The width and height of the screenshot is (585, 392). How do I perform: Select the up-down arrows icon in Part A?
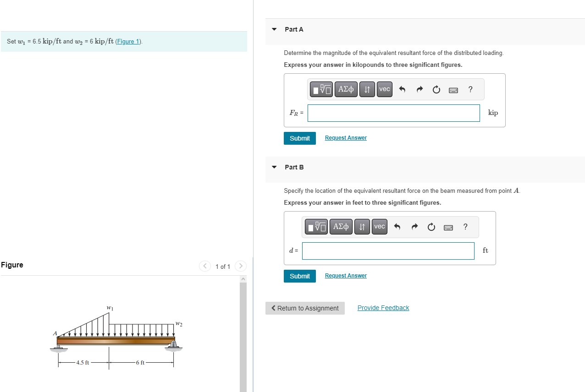click(x=367, y=89)
